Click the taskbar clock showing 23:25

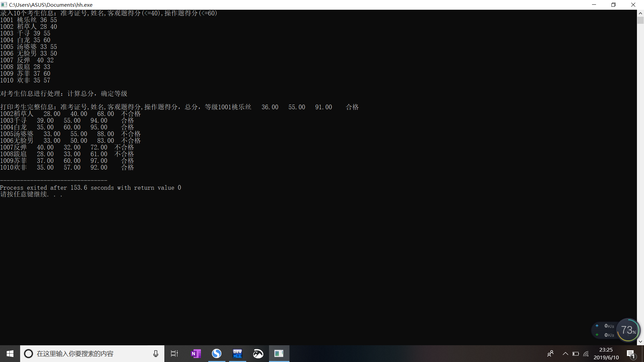tap(606, 354)
